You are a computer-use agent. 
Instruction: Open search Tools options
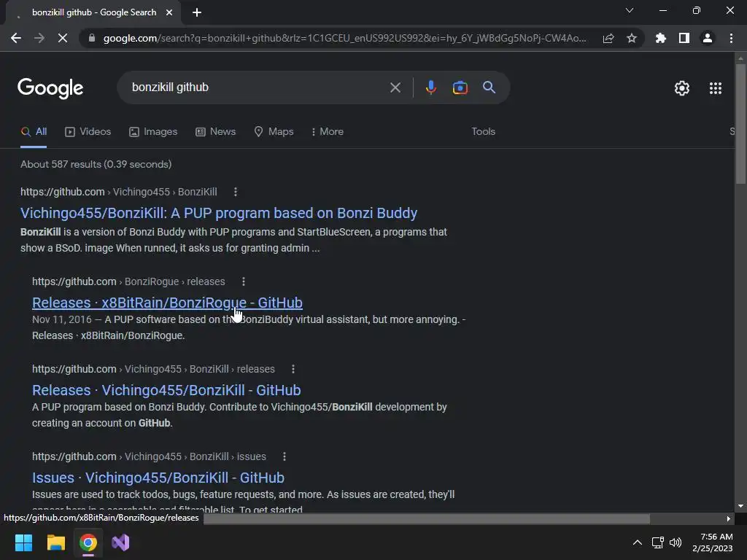click(483, 132)
